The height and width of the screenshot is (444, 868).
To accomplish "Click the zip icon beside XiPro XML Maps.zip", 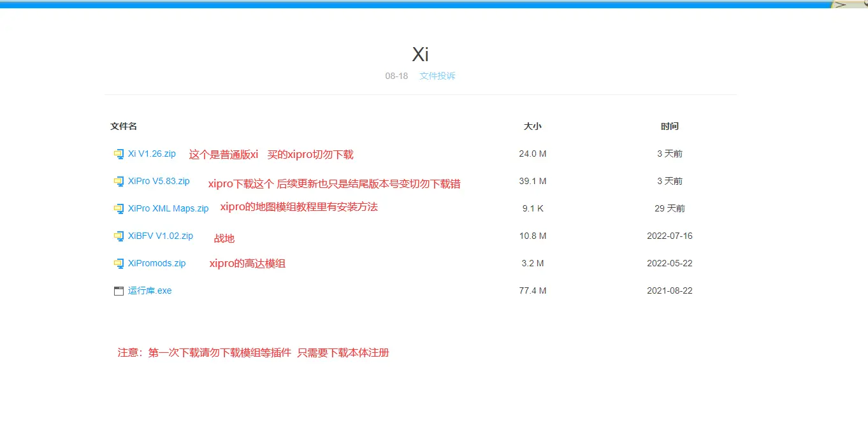I will point(119,209).
